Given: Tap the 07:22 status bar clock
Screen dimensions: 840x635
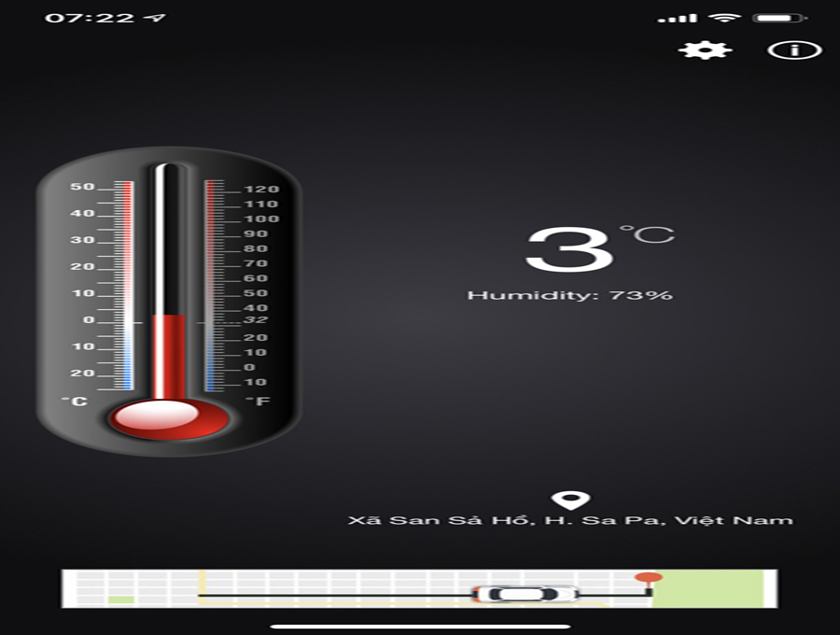Looking at the screenshot, I should tap(90, 18).
